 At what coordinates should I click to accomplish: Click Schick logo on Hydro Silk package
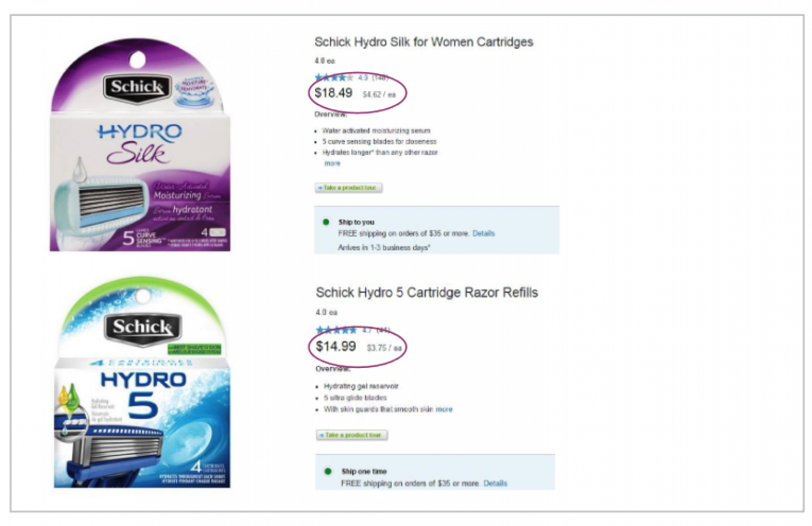click(137, 86)
